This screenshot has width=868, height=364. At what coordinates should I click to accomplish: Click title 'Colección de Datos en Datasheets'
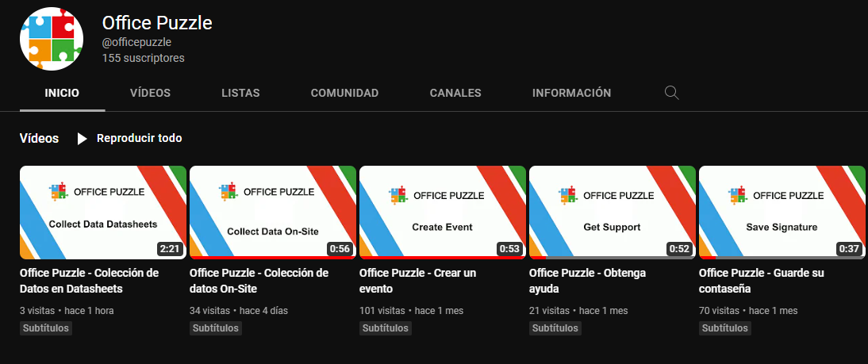(89, 281)
